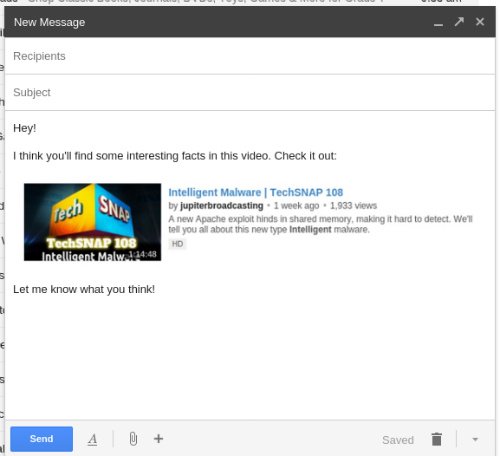Click the jupiterbroadcasting channel name
Image resolution: width=500 pixels, height=456 pixels.
point(222,206)
